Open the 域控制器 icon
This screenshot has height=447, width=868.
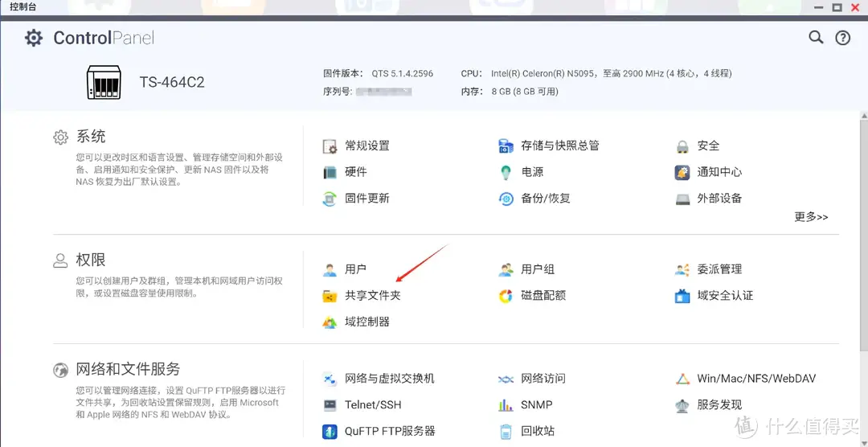point(330,322)
